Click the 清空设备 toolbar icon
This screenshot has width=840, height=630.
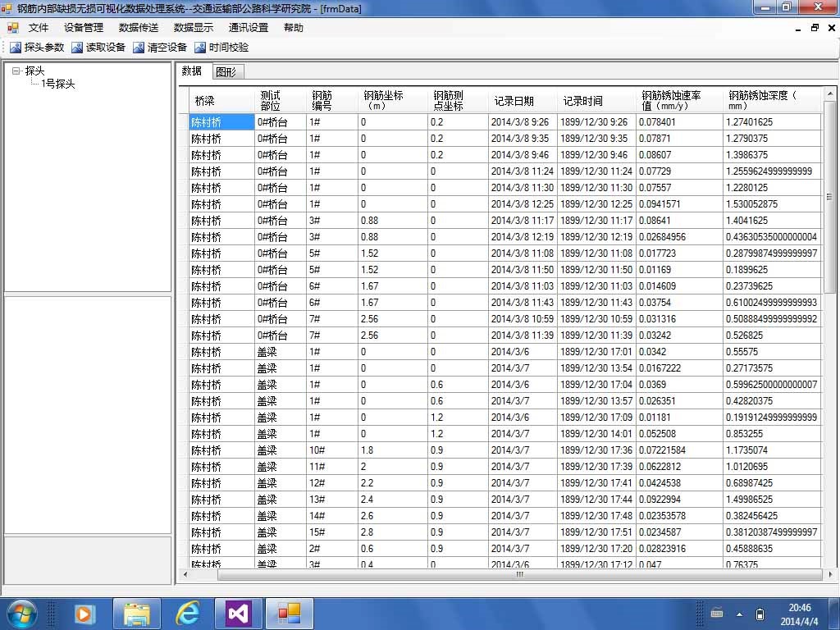pyautogui.click(x=139, y=48)
